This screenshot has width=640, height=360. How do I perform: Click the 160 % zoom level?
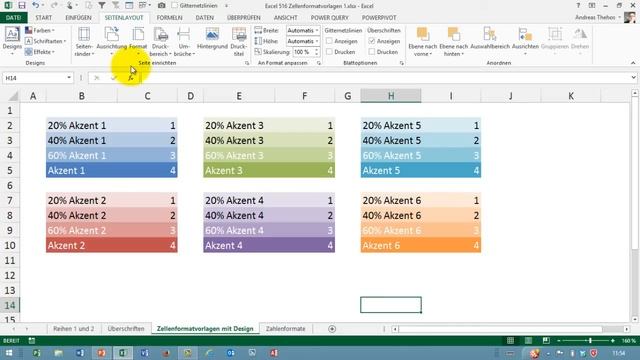(x=629, y=340)
